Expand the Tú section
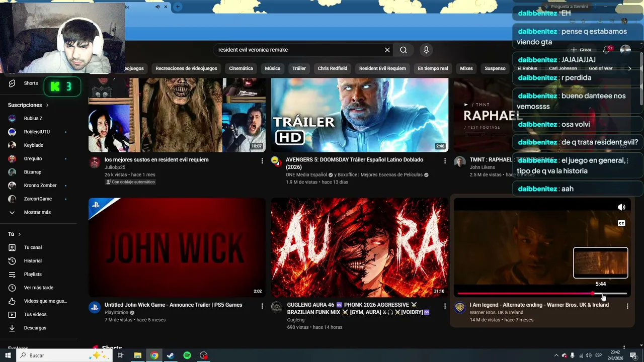 pyautogui.click(x=15, y=234)
